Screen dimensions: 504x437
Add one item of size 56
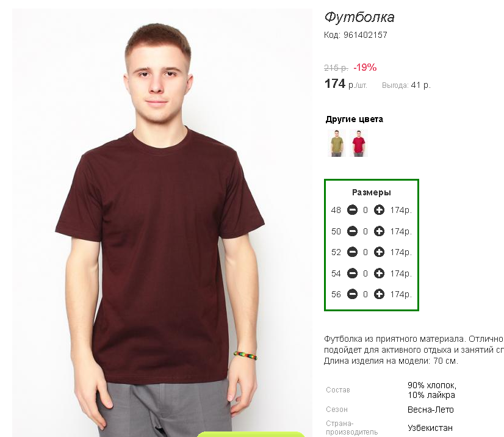pyautogui.click(x=379, y=294)
